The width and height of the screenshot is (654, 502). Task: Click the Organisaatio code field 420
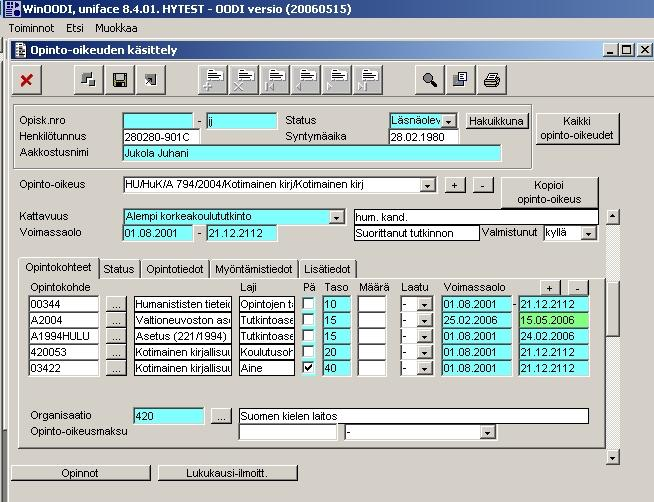pos(169,416)
